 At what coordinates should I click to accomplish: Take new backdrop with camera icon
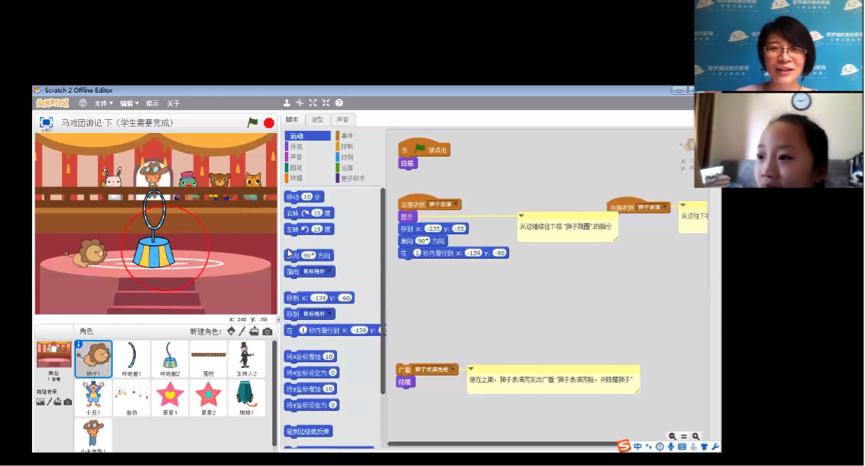(x=68, y=402)
